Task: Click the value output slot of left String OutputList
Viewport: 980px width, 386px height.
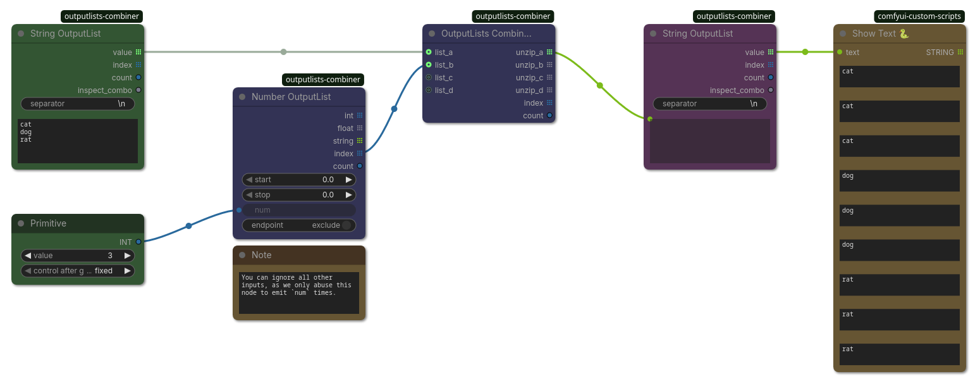Action: (138, 53)
